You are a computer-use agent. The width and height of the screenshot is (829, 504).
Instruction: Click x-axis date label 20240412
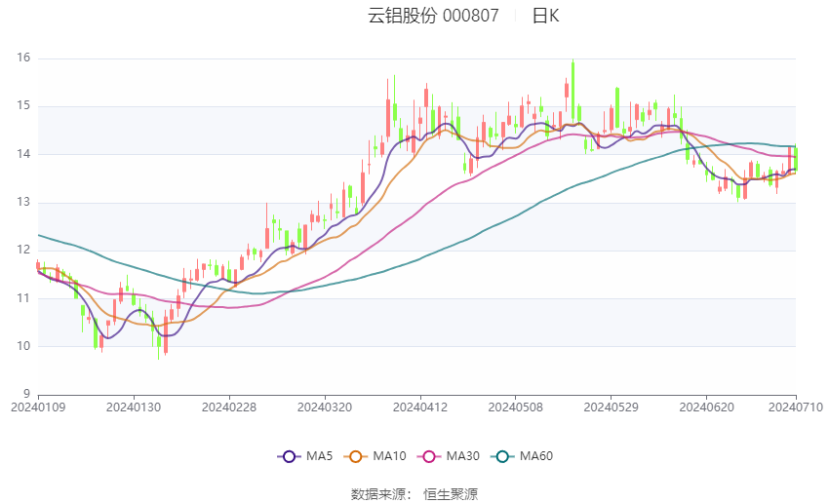[x=420, y=407]
